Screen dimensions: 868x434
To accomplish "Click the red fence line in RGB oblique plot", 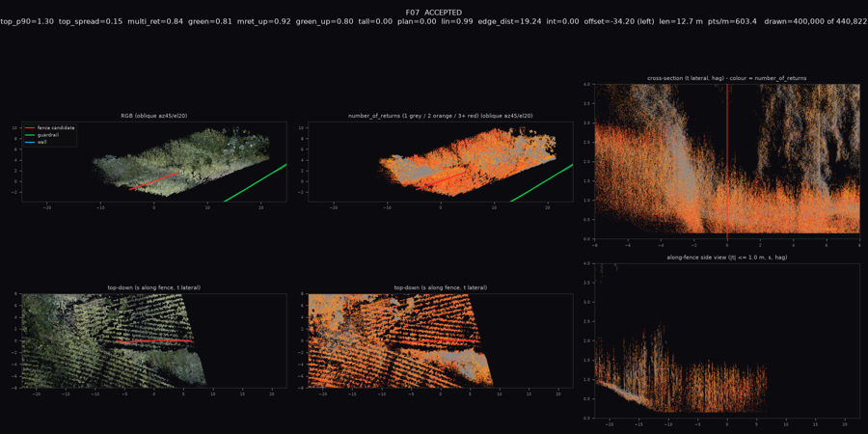I will (154, 181).
